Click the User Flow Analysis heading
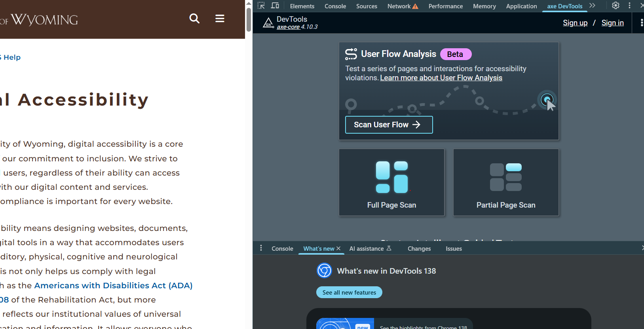Screen dimensions: 644x329 (398, 54)
